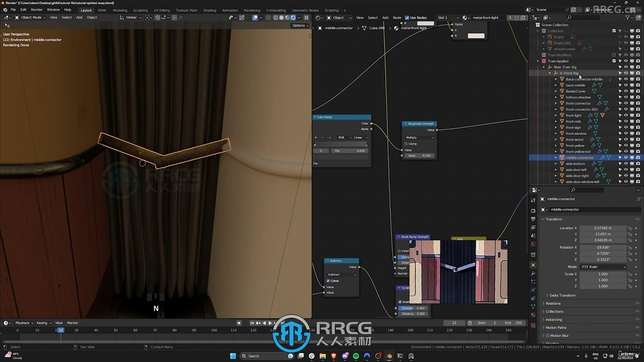Hide the middle-connector object with the eye icon

(x=626, y=157)
